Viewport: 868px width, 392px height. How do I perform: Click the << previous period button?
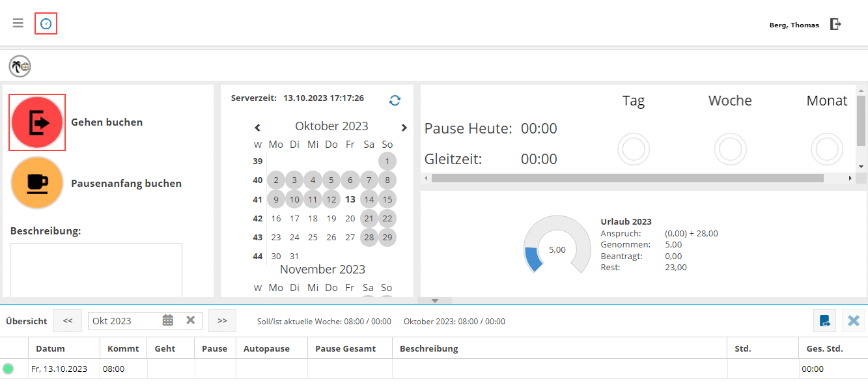[x=68, y=320]
